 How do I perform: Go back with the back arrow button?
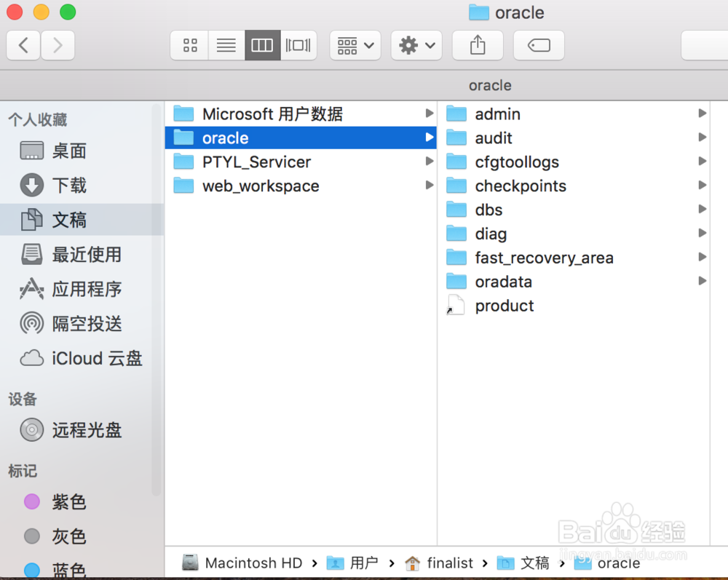tap(23, 45)
